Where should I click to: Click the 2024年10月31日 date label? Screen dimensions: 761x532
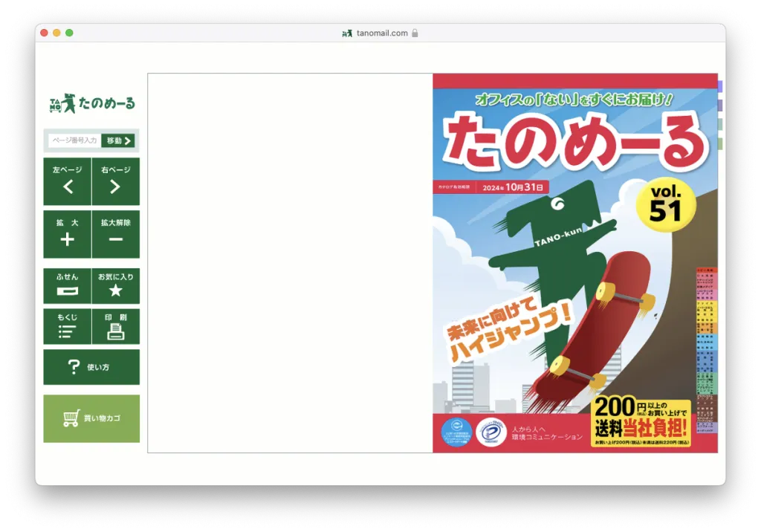click(x=513, y=187)
